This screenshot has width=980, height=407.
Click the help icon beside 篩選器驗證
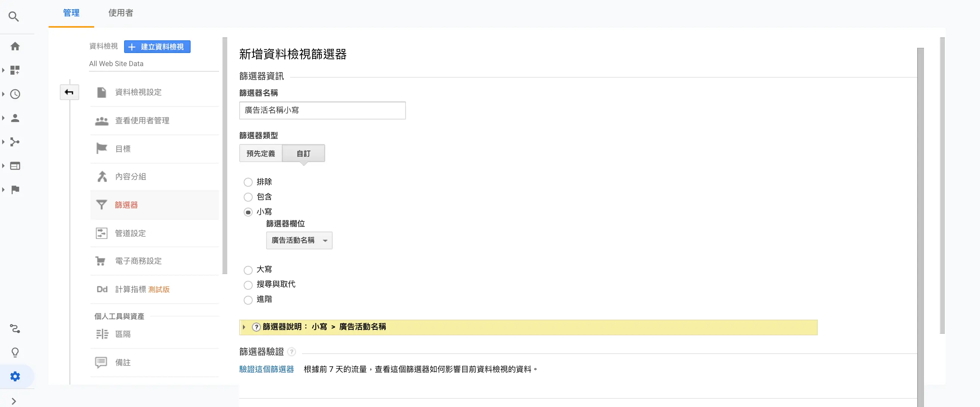tap(292, 351)
